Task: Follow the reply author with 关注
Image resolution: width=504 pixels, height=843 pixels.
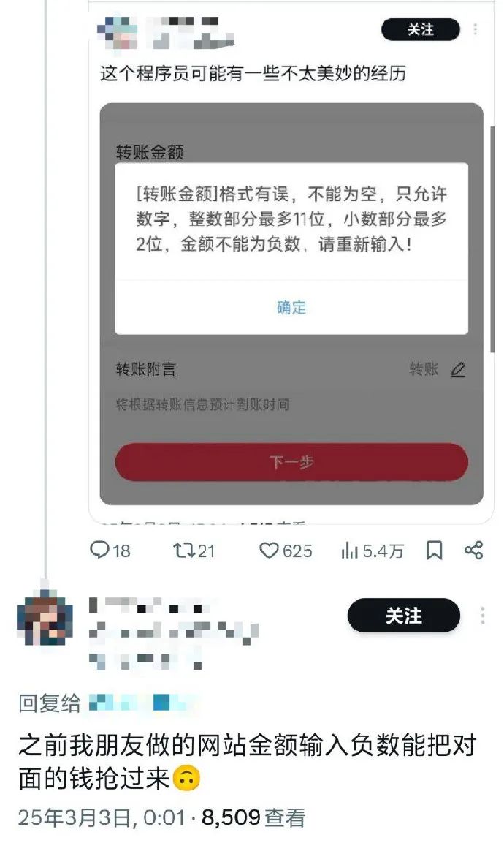Action: tap(404, 616)
